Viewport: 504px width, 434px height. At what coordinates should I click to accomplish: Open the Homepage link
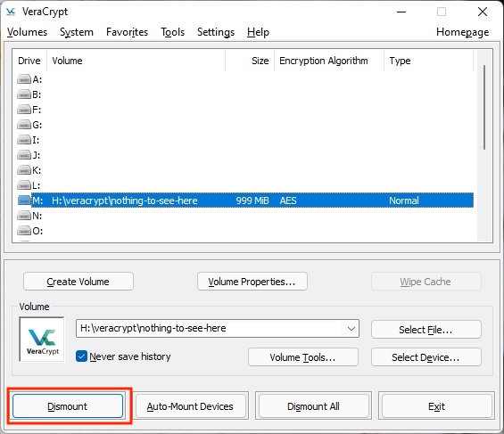point(463,32)
